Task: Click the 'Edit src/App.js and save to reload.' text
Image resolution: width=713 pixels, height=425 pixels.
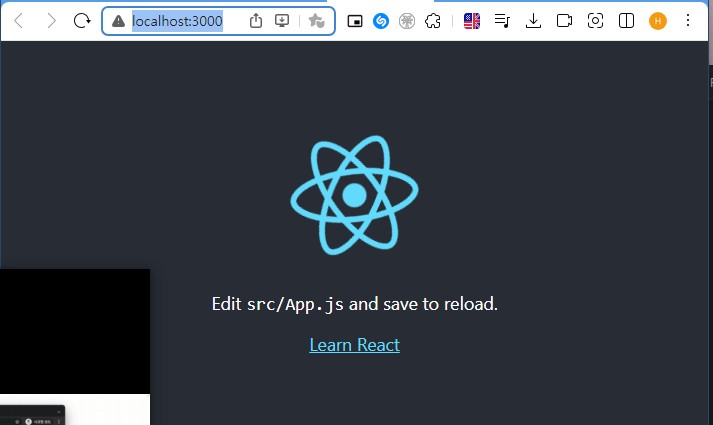Action: point(355,304)
